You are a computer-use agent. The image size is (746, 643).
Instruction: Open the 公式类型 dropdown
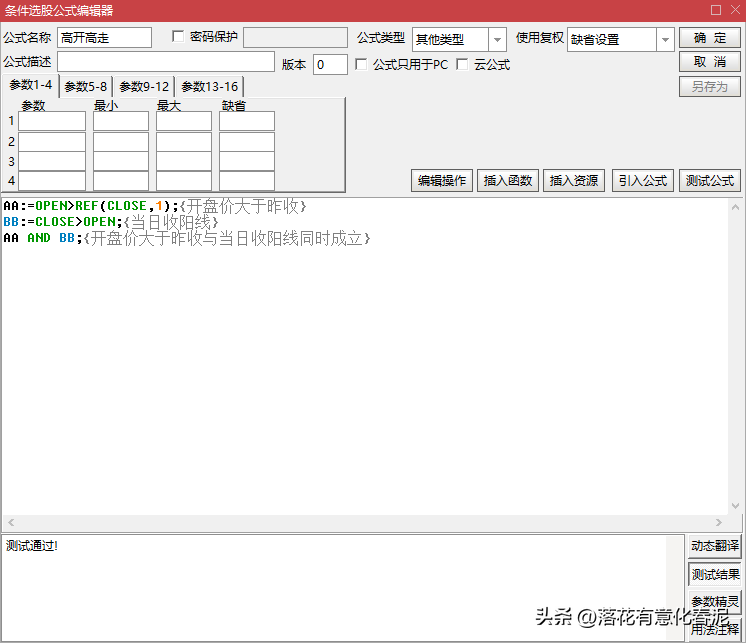tap(497, 39)
